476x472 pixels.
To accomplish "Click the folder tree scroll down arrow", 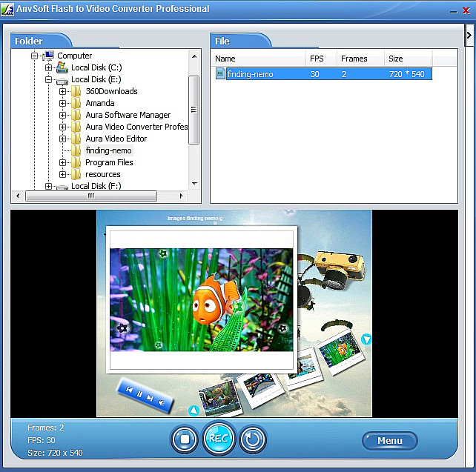I will (x=194, y=184).
